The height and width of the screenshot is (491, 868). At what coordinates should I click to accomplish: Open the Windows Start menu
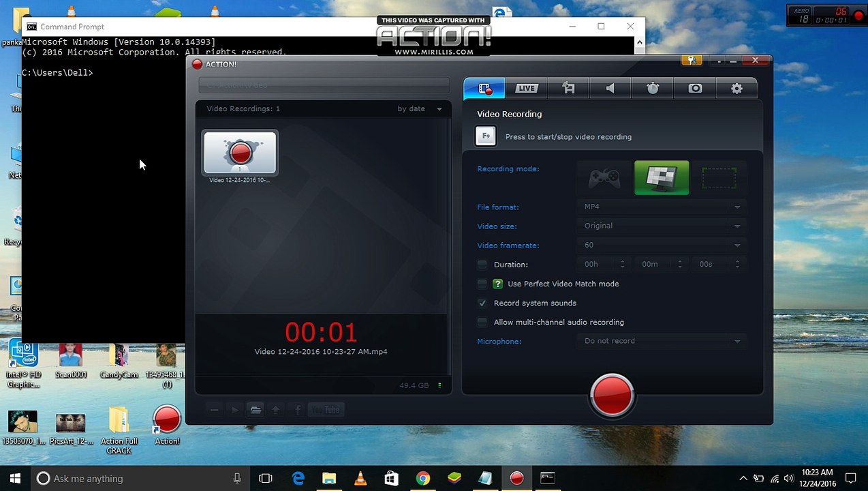tap(15, 479)
